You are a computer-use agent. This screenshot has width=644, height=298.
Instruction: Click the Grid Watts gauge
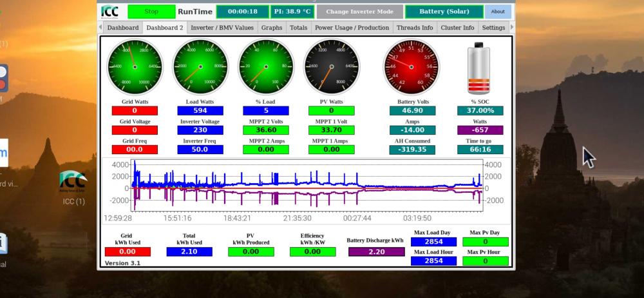click(135, 66)
